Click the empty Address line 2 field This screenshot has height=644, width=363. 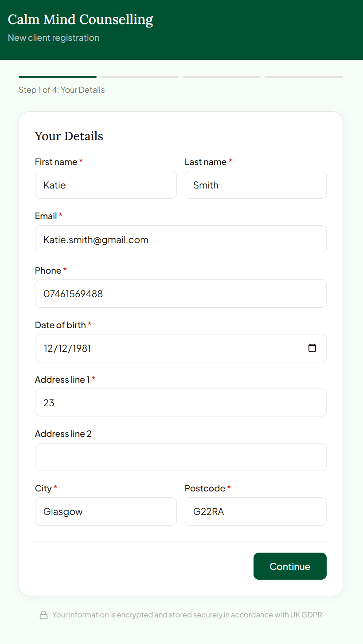click(x=180, y=457)
